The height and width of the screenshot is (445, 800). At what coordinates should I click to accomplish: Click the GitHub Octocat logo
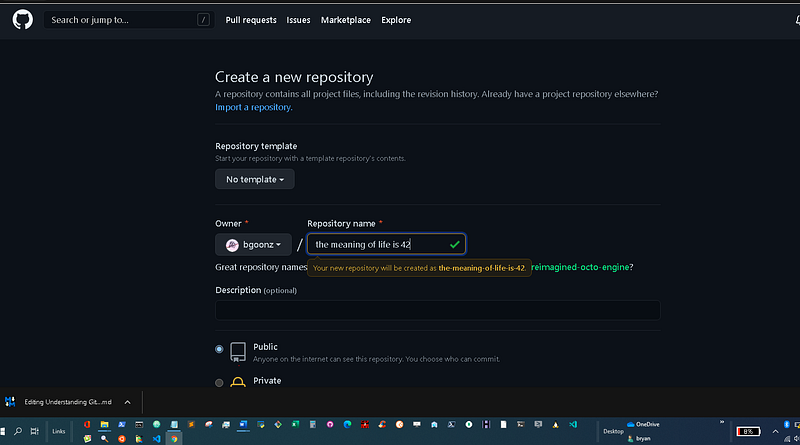pos(23,20)
